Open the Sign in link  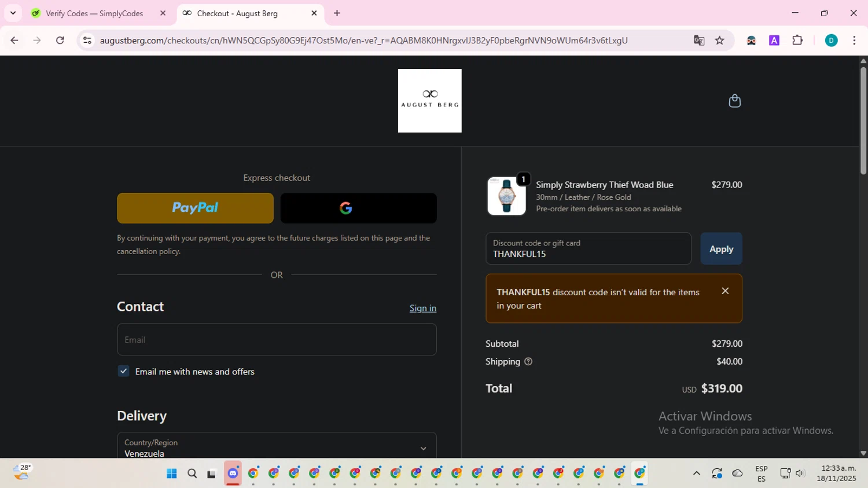[x=423, y=308]
